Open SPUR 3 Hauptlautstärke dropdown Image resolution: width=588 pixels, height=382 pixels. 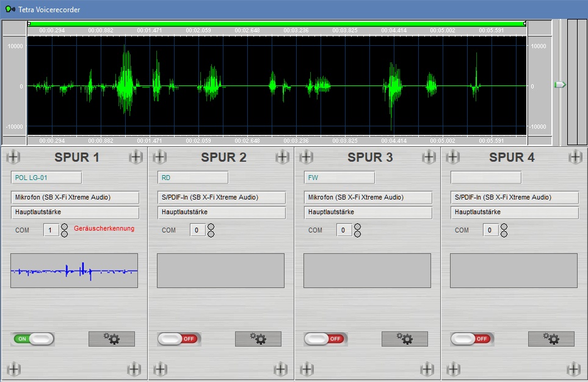click(x=368, y=212)
